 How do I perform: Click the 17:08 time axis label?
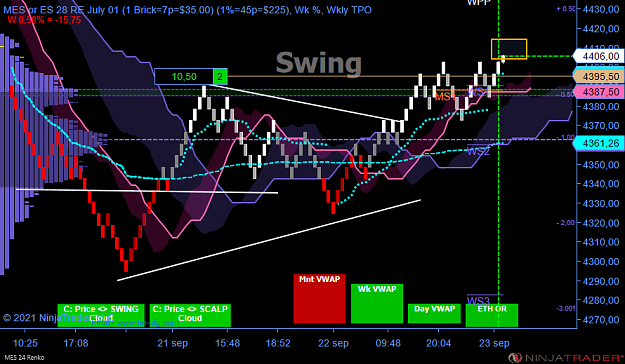[x=76, y=343]
